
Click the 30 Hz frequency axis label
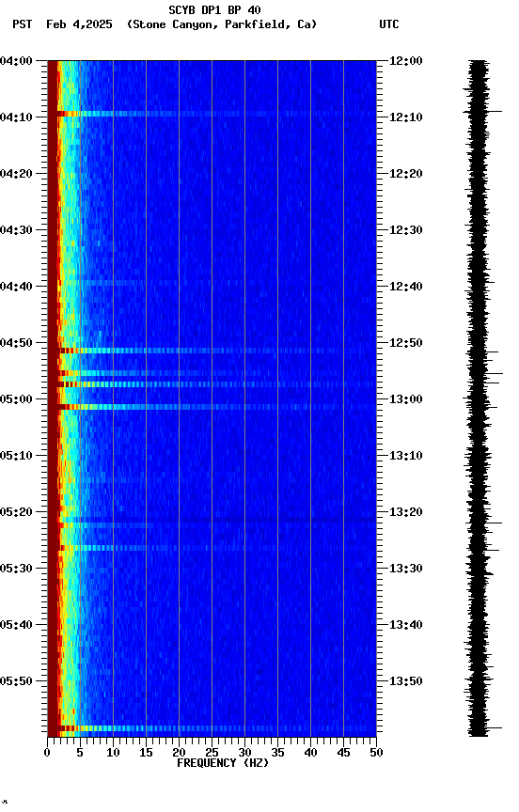(244, 753)
